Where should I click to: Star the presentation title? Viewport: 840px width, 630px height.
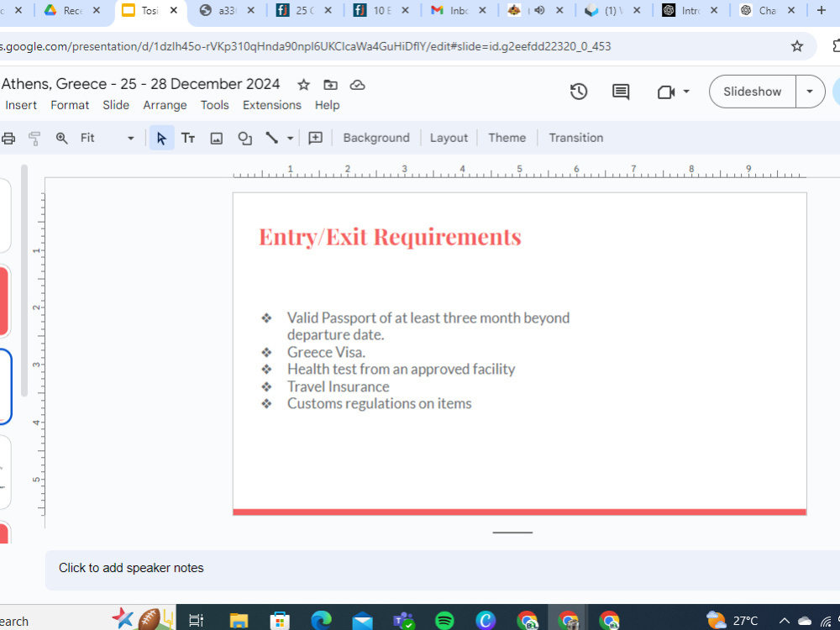click(304, 85)
